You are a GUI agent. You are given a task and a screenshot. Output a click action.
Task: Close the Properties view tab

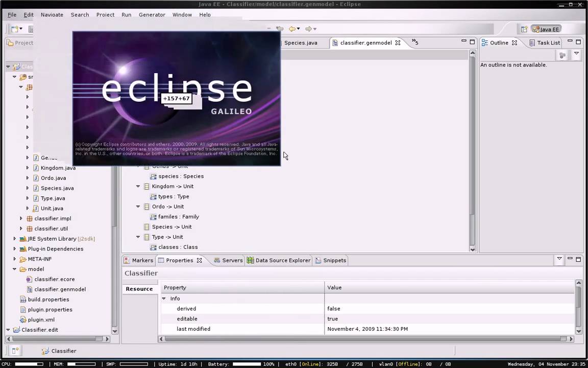tap(200, 260)
